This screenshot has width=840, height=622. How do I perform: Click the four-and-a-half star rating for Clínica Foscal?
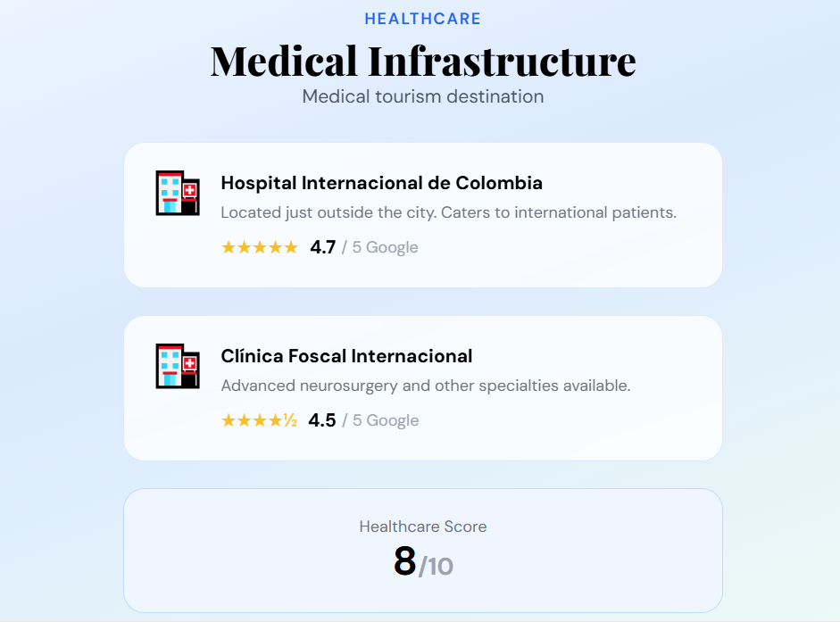click(259, 420)
